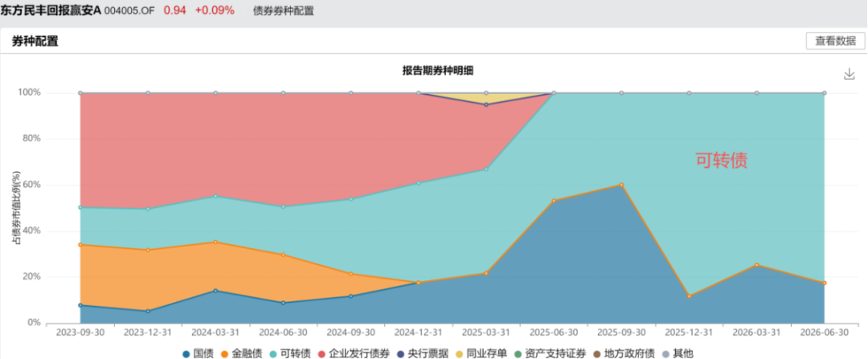The height and width of the screenshot is (359, 868).
Task: Click the download chart icon
Action: (849, 74)
